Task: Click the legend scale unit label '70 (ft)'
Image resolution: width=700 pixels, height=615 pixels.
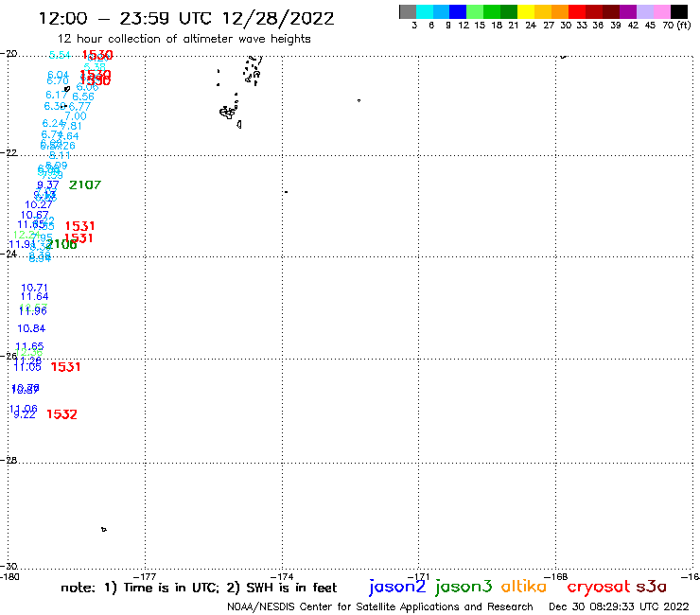Action: point(676,26)
